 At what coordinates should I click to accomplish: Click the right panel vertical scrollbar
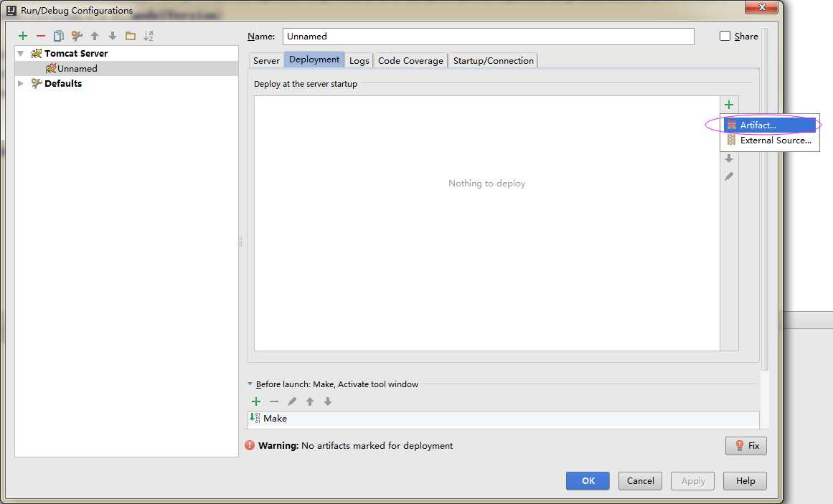(765, 199)
